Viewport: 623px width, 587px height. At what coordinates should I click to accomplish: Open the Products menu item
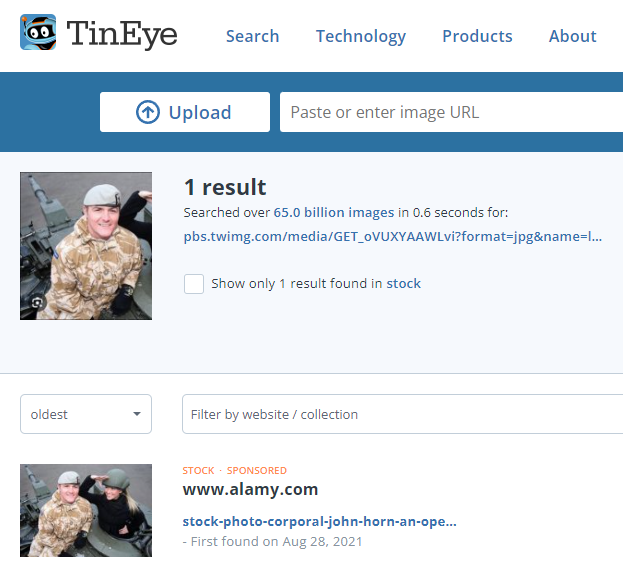click(477, 36)
